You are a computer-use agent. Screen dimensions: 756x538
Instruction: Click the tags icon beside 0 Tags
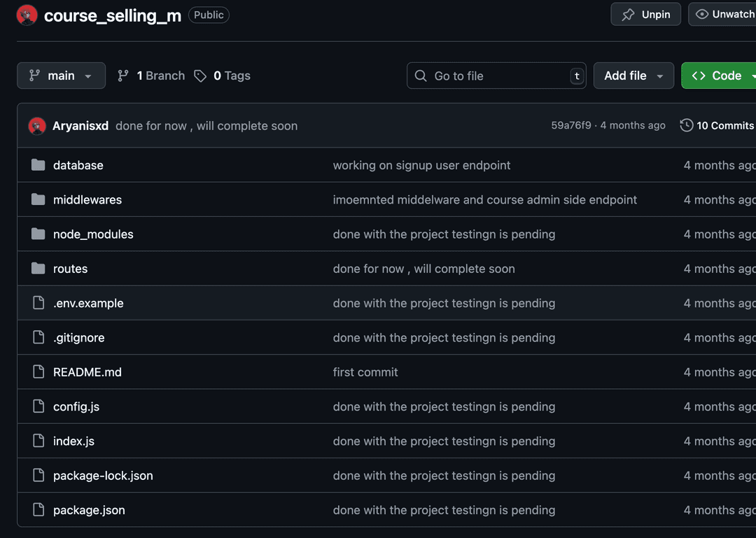(x=201, y=75)
